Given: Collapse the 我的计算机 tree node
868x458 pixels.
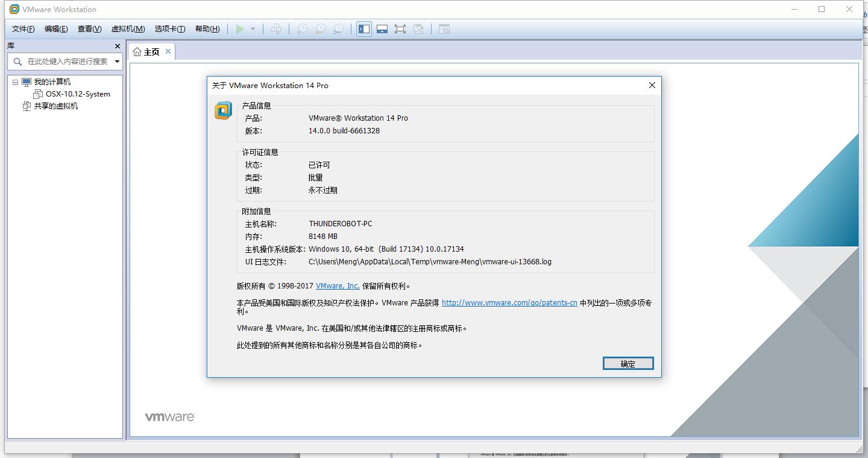Looking at the screenshot, I should tap(16, 82).
